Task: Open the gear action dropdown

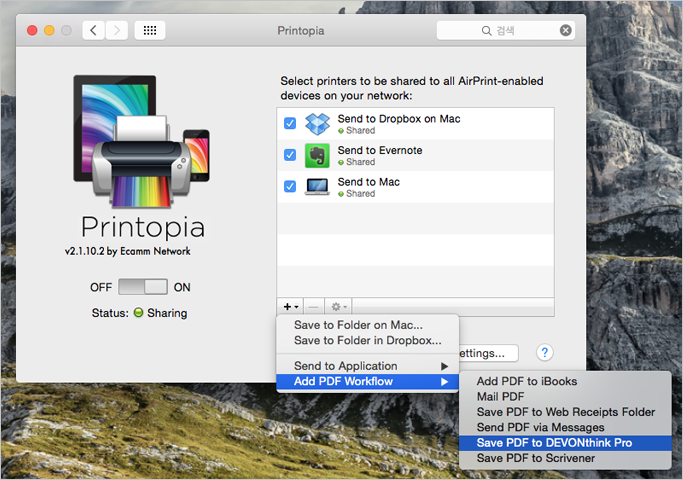Action: tap(338, 307)
